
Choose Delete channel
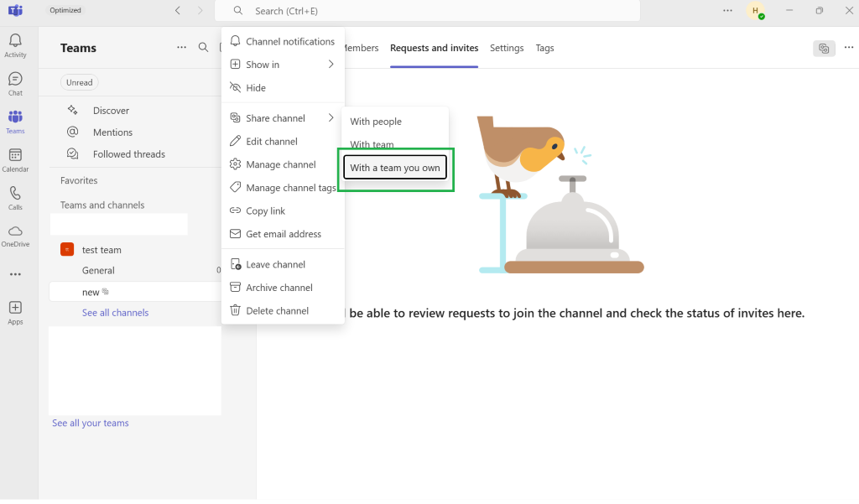(283, 310)
